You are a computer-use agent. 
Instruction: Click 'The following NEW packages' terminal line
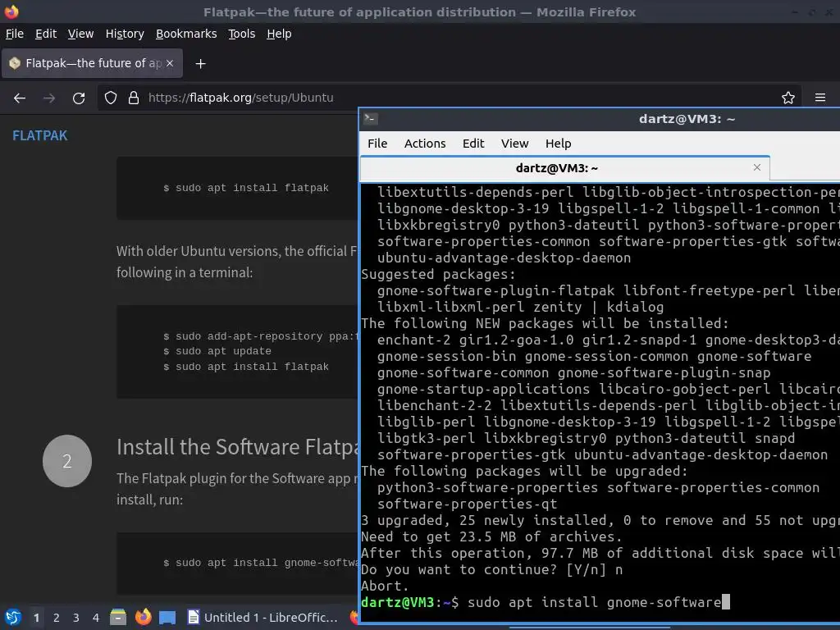(x=545, y=323)
